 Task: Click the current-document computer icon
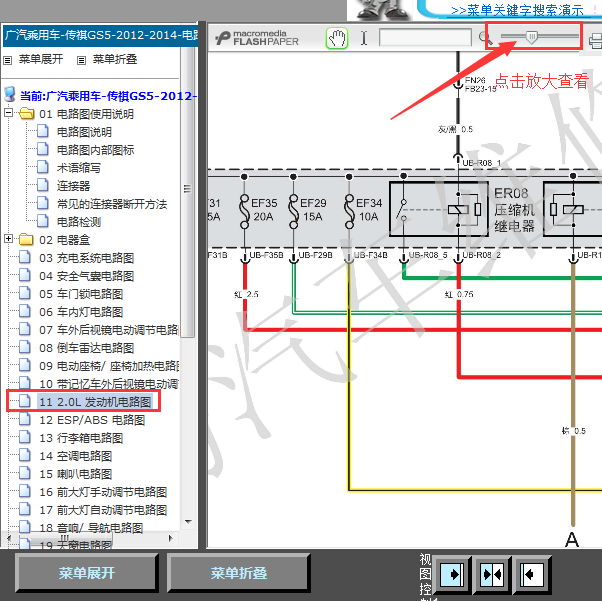coord(10,94)
